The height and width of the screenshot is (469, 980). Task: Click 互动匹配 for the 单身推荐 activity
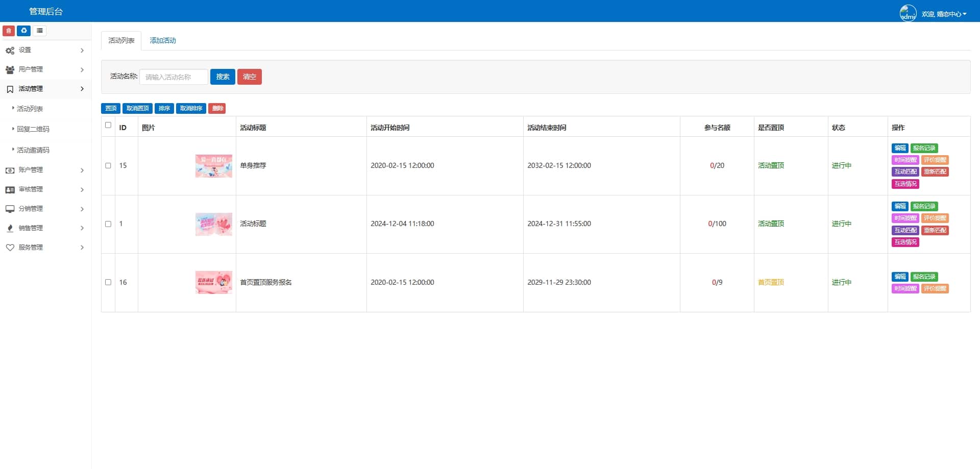905,171
